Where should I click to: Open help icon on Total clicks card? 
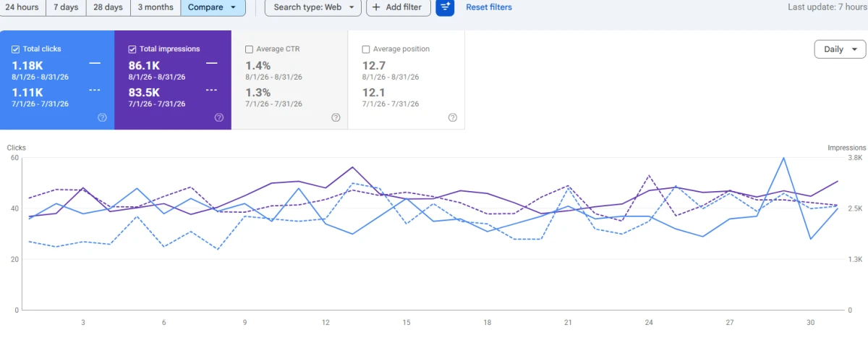(x=102, y=117)
